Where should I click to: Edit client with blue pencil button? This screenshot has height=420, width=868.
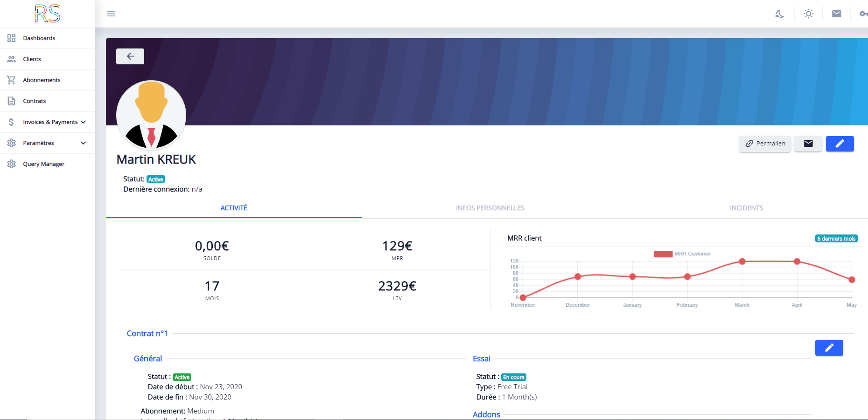[x=840, y=144]
